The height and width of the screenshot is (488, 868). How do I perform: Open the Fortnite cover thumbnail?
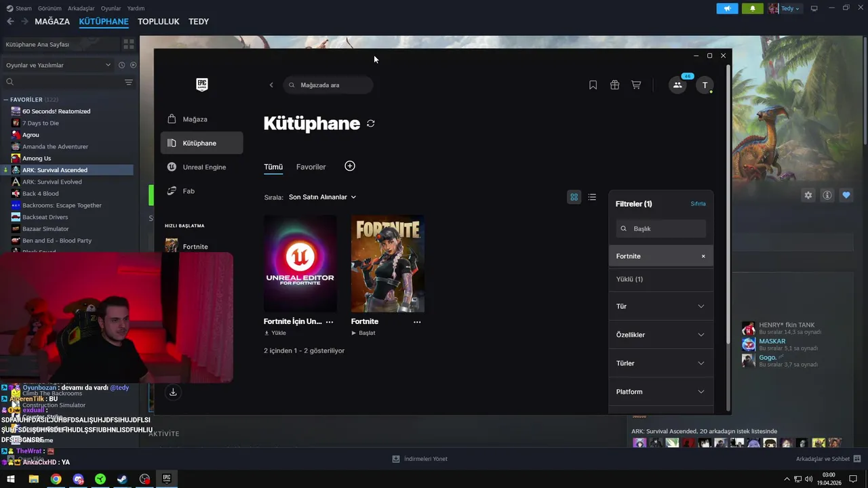point(388,264)
